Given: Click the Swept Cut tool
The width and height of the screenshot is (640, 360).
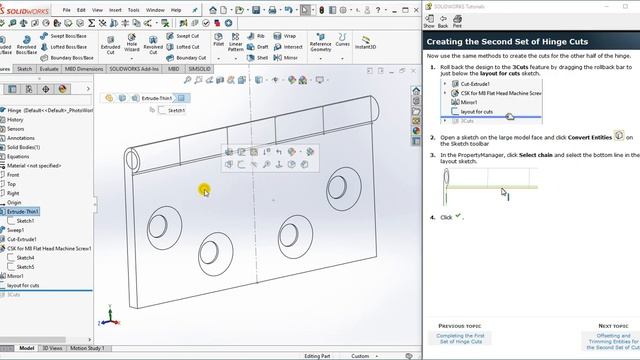Looking at the screenshot, I should tap(183, 36).
